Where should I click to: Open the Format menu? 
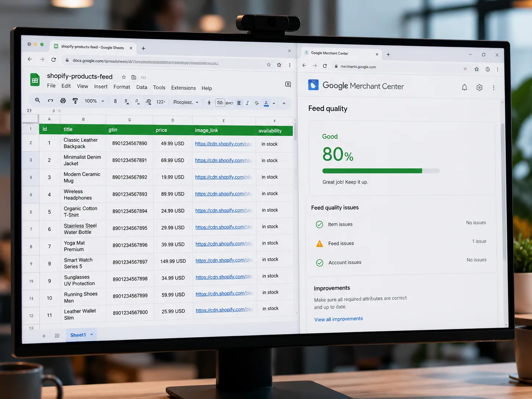tap(122, 87)
